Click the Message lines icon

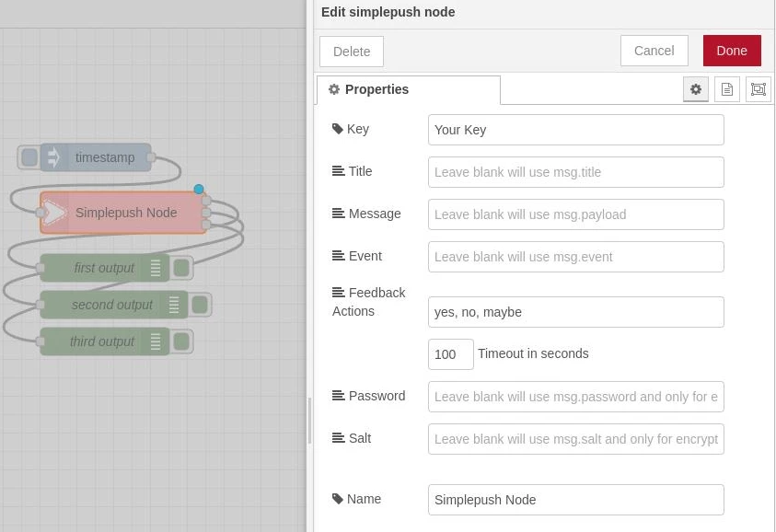(x=339, y=214)
